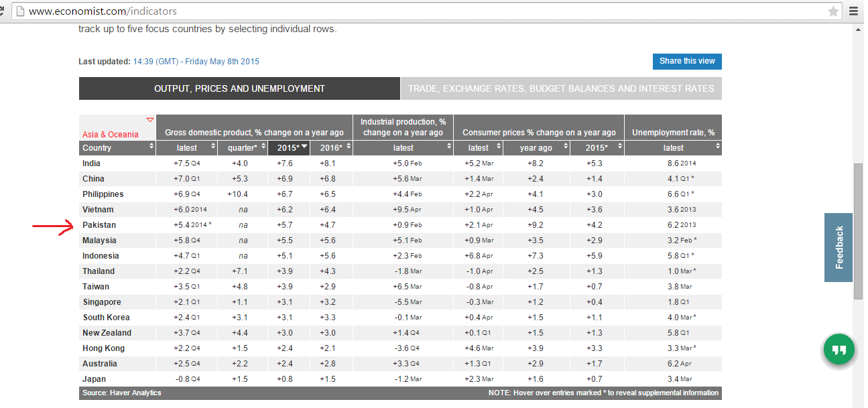
Task: Click the last updated timestamp link
Action: point(196,62)
